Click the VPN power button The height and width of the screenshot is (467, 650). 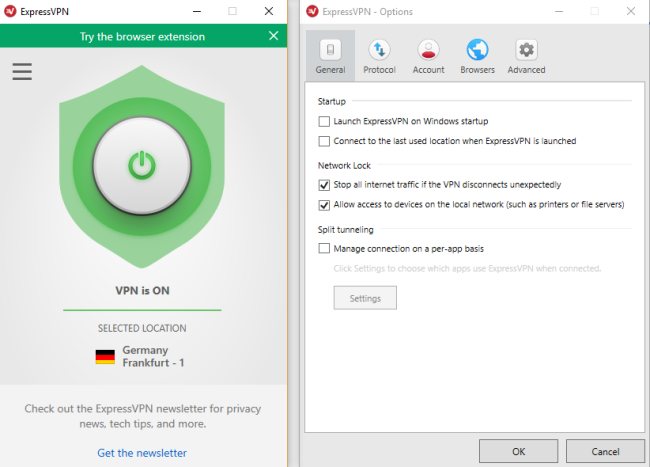tap(142, 166)
